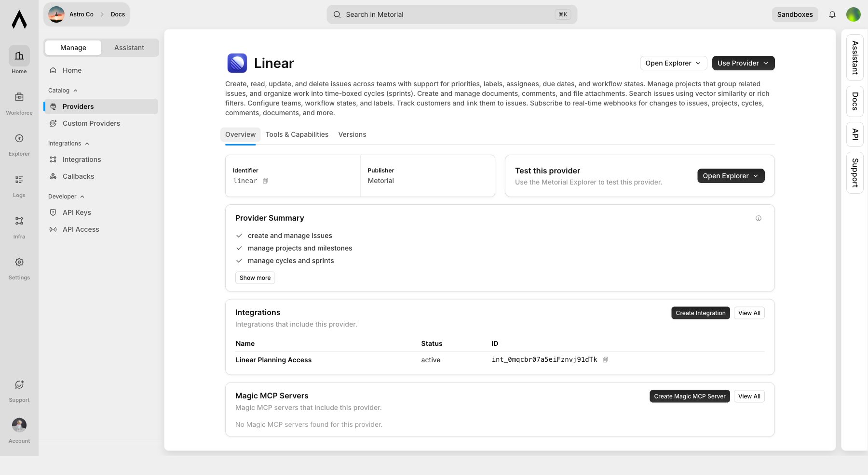Open Home in the Manage sidebar
Image resolution: width=868 pixels, height=475 pixels.
pyautogui.click(x=101, y=70)
